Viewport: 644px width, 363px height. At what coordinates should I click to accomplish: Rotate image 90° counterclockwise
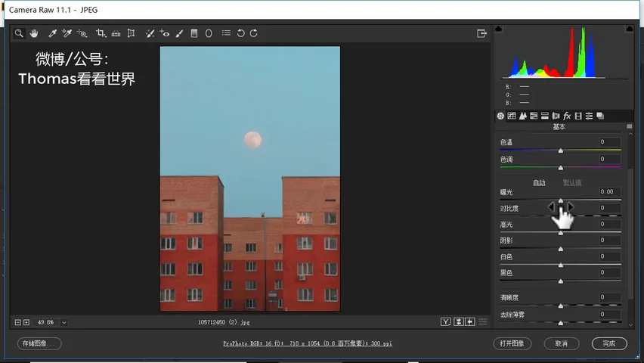point(240,33)
